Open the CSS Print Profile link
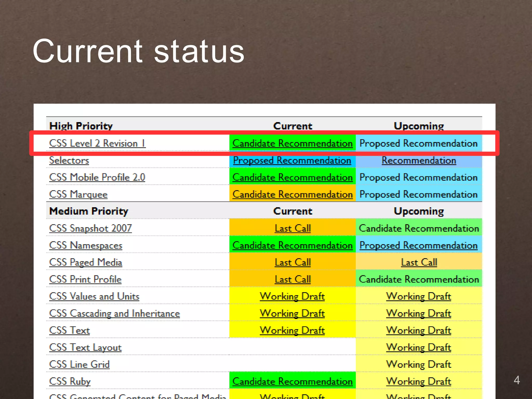 (85, 280)
